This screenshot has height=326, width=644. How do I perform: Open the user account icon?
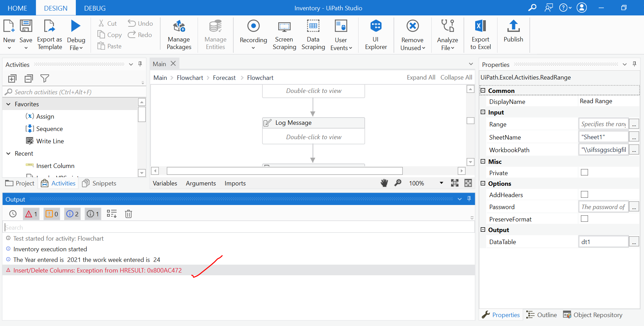point(582,8)
